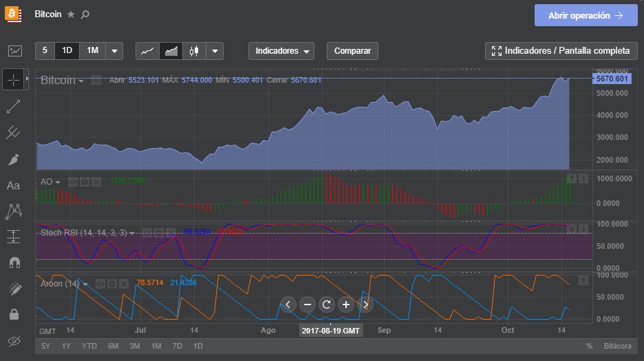Choose the trend line drawing tool
This screenshot has height=361, width=644.
click(13, 107)
